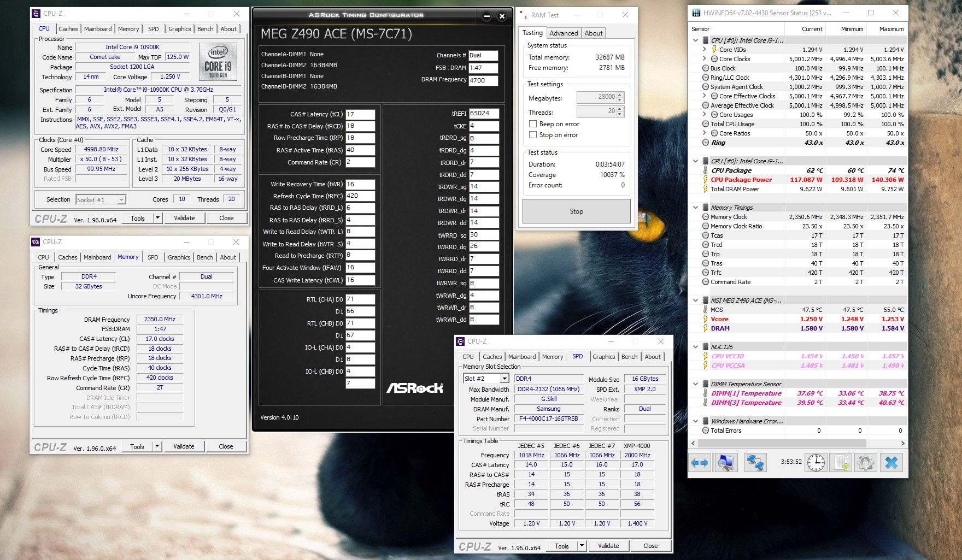Click the Stop button in RAM Test

[577, 211]
